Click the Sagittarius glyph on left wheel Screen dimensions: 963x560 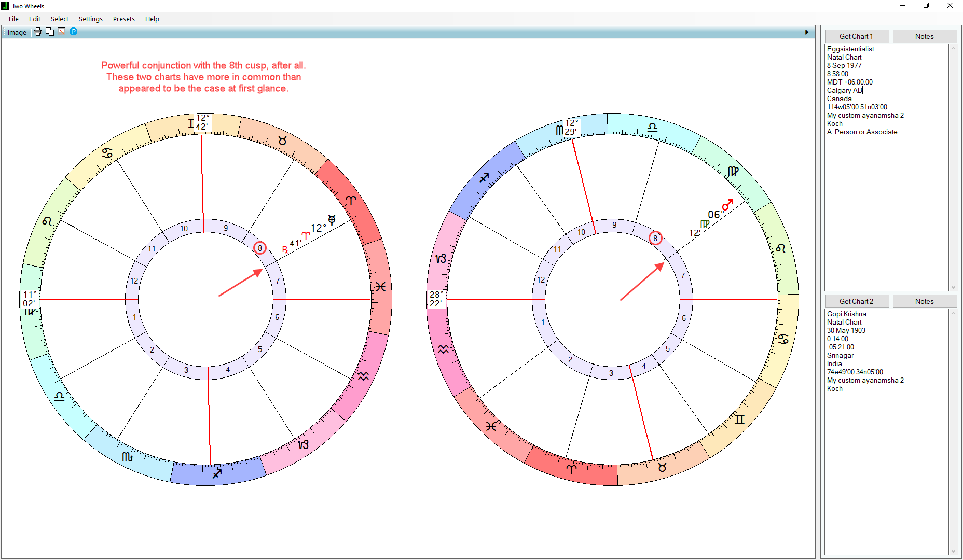[x=217, y=473]
